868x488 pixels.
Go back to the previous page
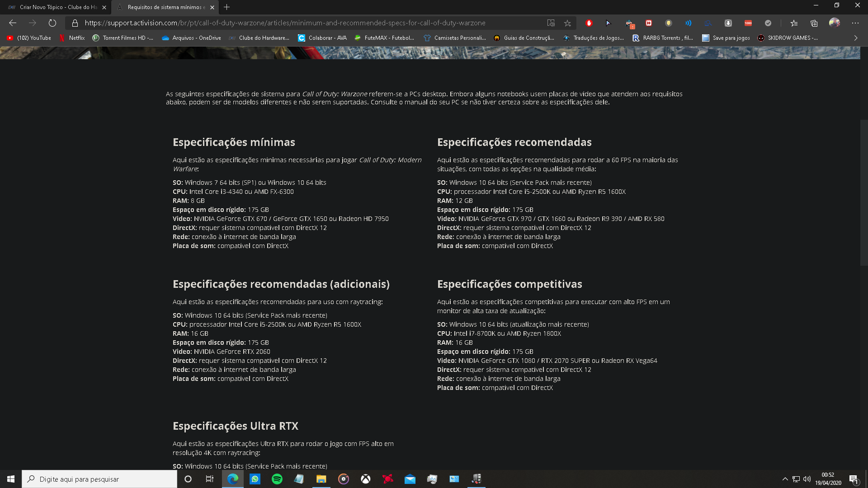pos(13,23)
